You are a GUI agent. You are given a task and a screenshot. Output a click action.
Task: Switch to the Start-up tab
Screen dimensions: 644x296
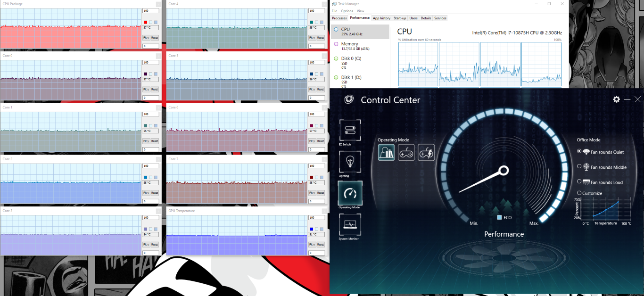[x=400, y=18]
